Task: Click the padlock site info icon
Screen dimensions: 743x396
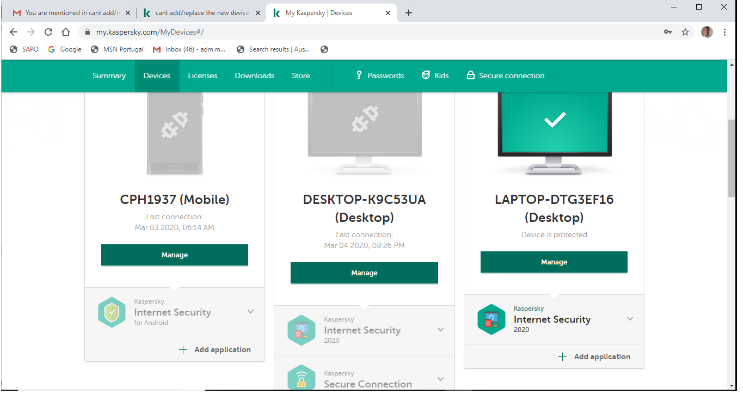Action: 87,32
